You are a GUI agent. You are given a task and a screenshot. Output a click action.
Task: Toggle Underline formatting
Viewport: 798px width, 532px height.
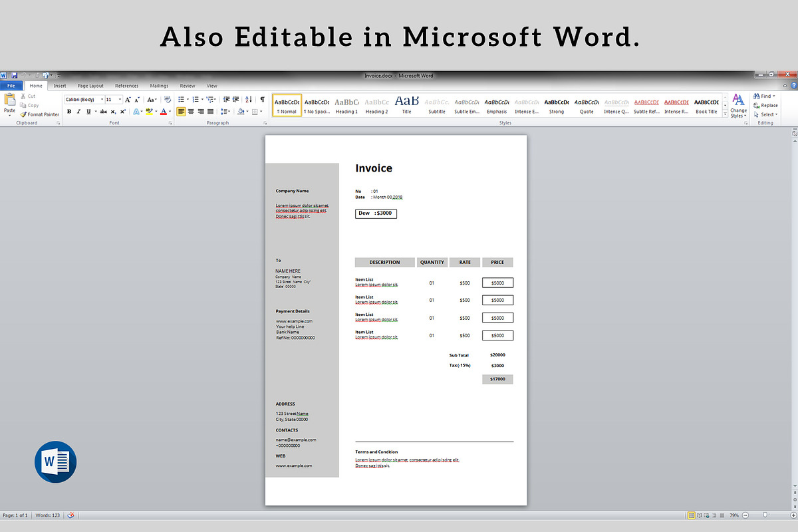pos(88,112)
